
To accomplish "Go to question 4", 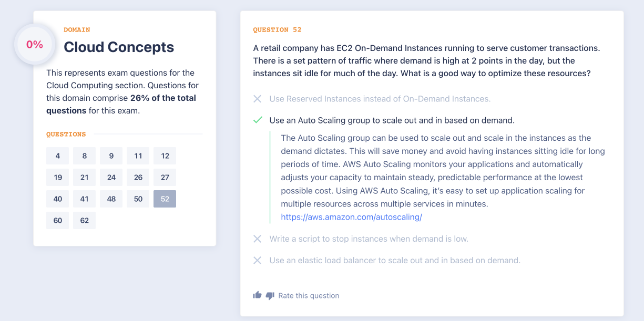I will coord(58,156).
